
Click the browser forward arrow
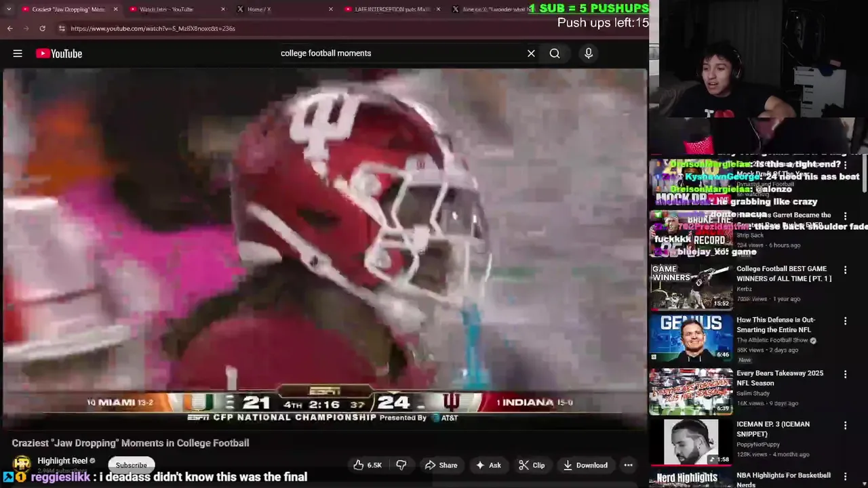coord(26,28)
